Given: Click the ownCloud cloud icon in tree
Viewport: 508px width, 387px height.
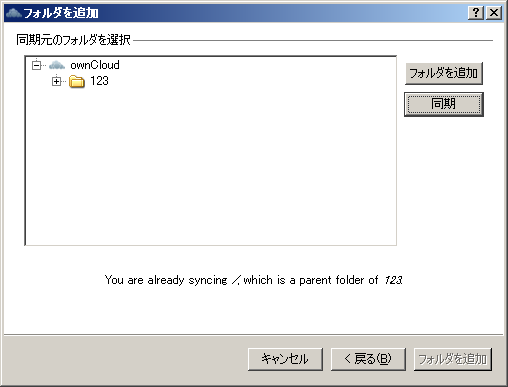Looking at the screenshot, I should pos(57,65).
